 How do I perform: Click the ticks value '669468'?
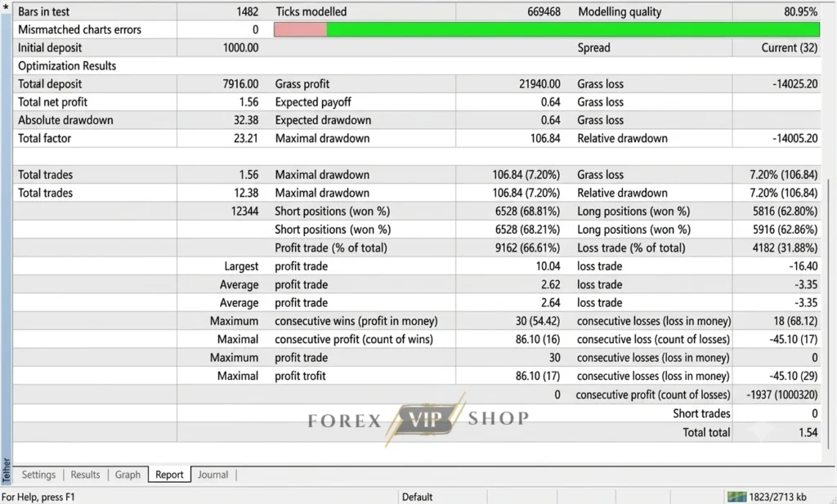click(544, 11)
